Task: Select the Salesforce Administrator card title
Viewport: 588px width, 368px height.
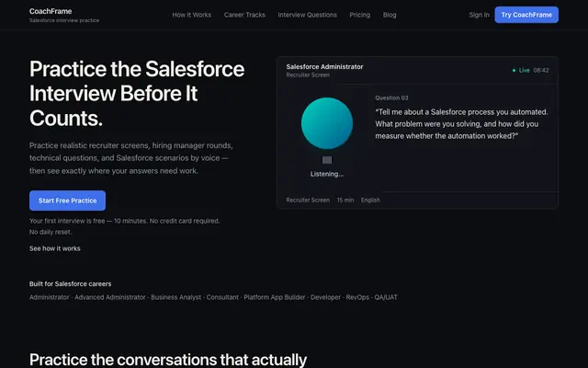Action: click(x=324, y=67)
